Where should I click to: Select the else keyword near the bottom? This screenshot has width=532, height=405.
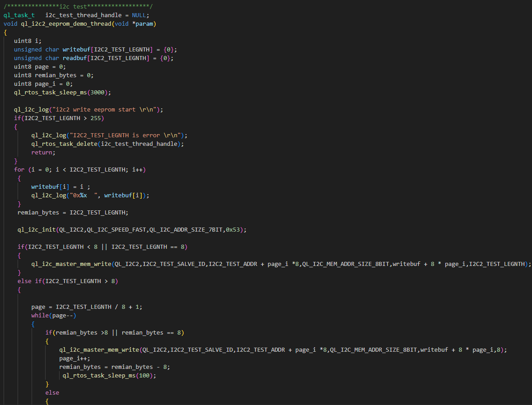[51, 392]
